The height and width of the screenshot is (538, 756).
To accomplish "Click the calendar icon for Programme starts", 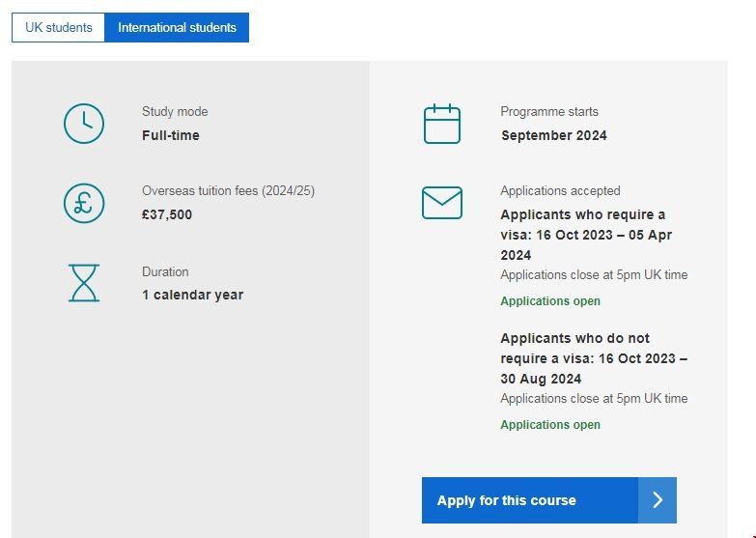I will pos(442,125).
